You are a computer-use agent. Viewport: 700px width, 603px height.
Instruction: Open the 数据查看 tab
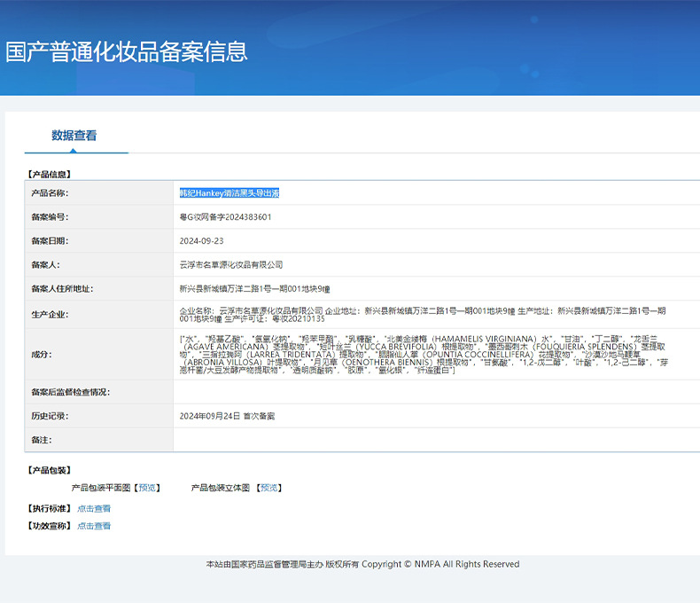[74, 136]
